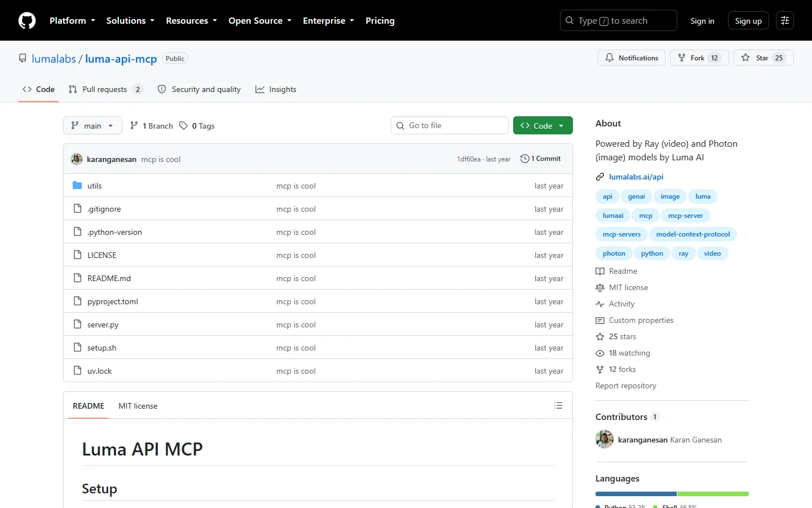
Task: Click the branch icon beside 1 Branch
Action: click(x=134, y=125)
